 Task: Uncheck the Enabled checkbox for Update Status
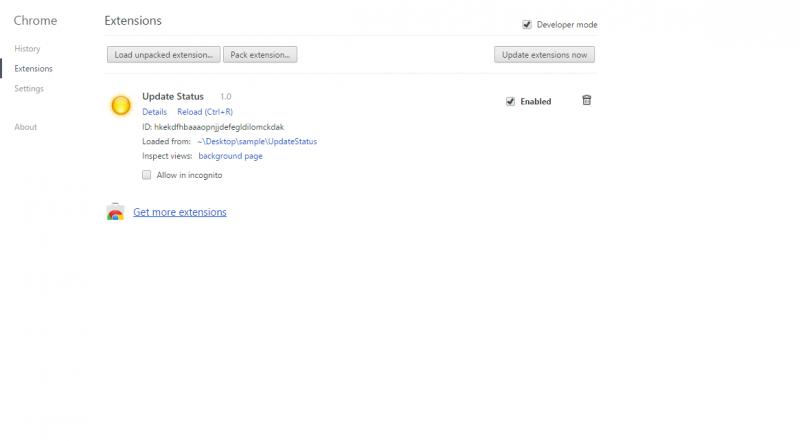pyautogui.click(x=510, y=102)
